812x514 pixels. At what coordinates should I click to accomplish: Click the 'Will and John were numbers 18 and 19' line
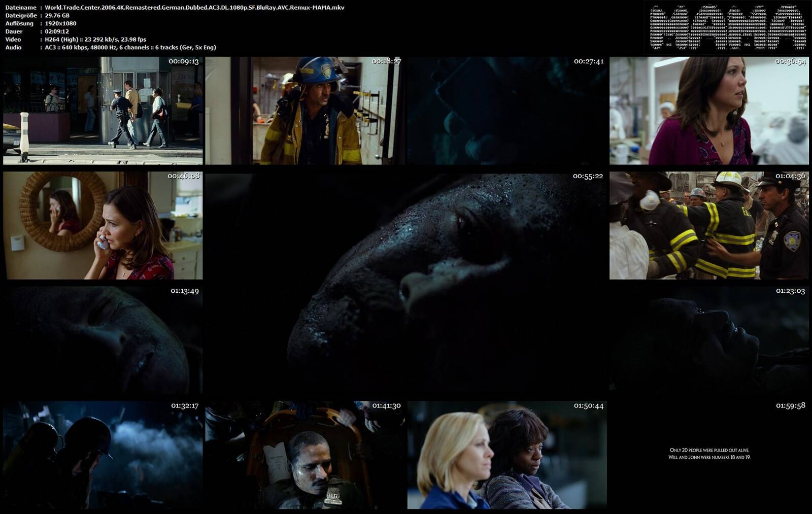[709, 457]
